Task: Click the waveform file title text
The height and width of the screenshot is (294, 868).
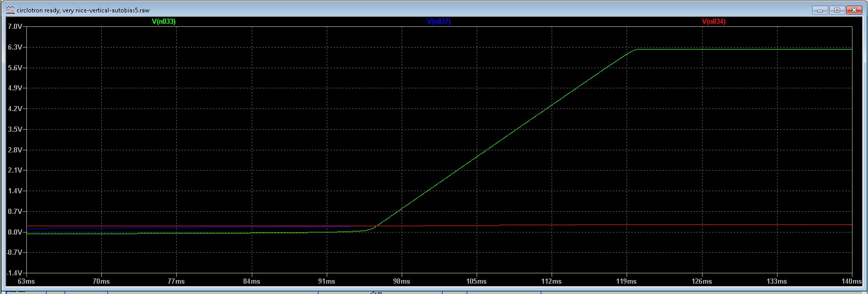Action: coord(83,10)
